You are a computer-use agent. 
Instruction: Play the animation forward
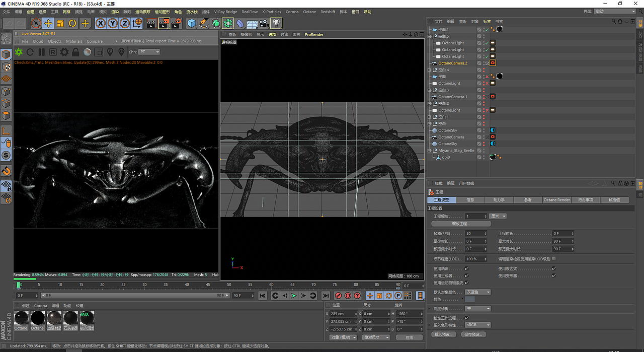[294, 296]
